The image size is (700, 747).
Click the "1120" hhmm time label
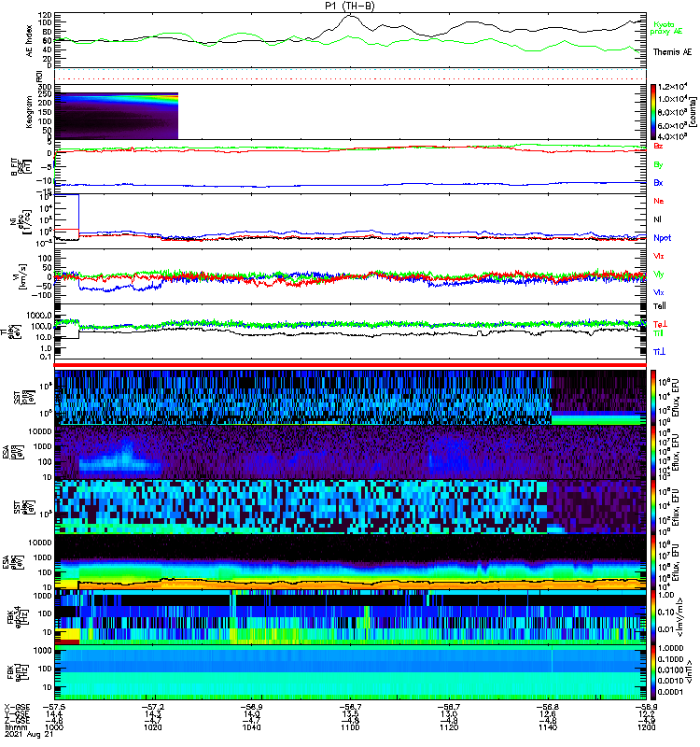pyautogui.click(x=449, y=727)
